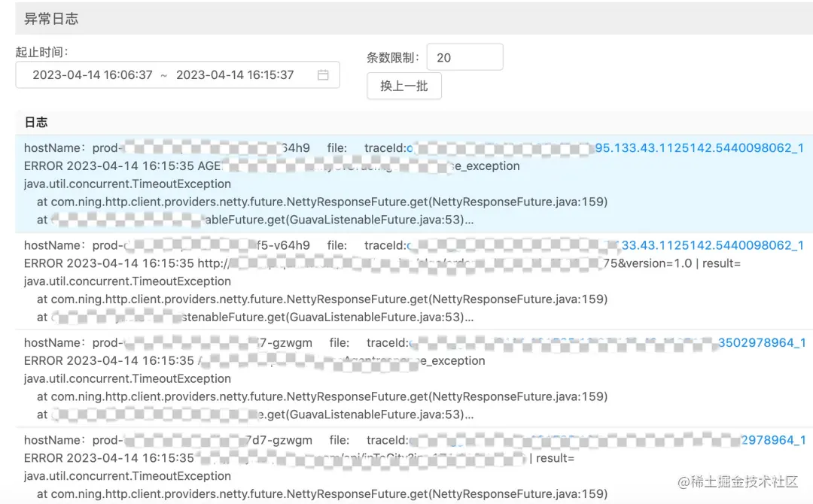Click the start time 2023-04-14 16:06:37 field
Image resolution: width=813 pixels, height=504 pixels.
point(93,75)
